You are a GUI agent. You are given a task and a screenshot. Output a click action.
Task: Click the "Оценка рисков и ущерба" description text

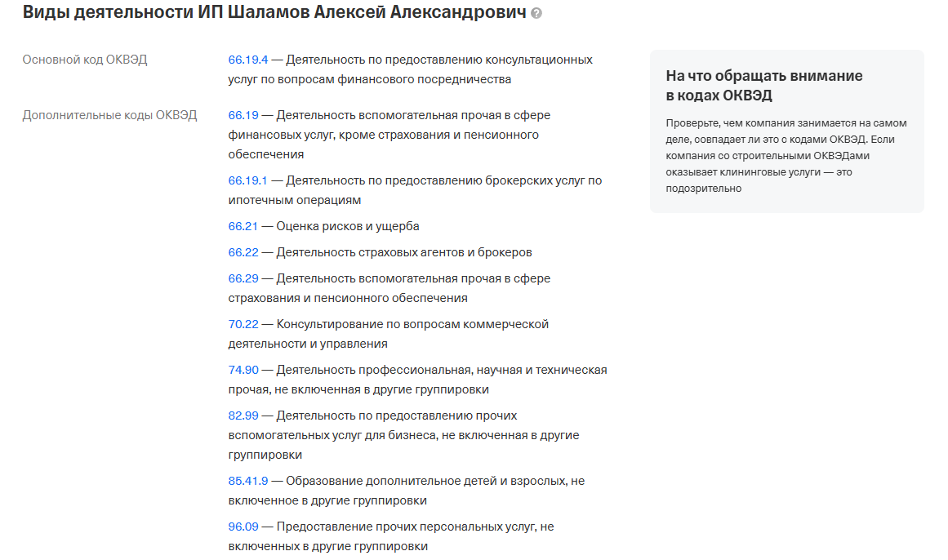pyautogui.click(x=348, y=226)
